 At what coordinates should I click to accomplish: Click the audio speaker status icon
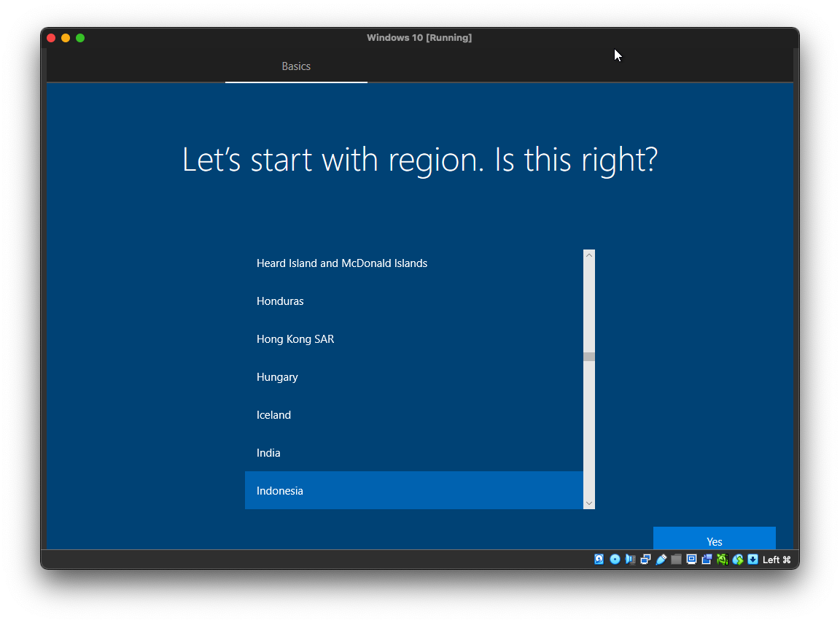tap(630, 560)
